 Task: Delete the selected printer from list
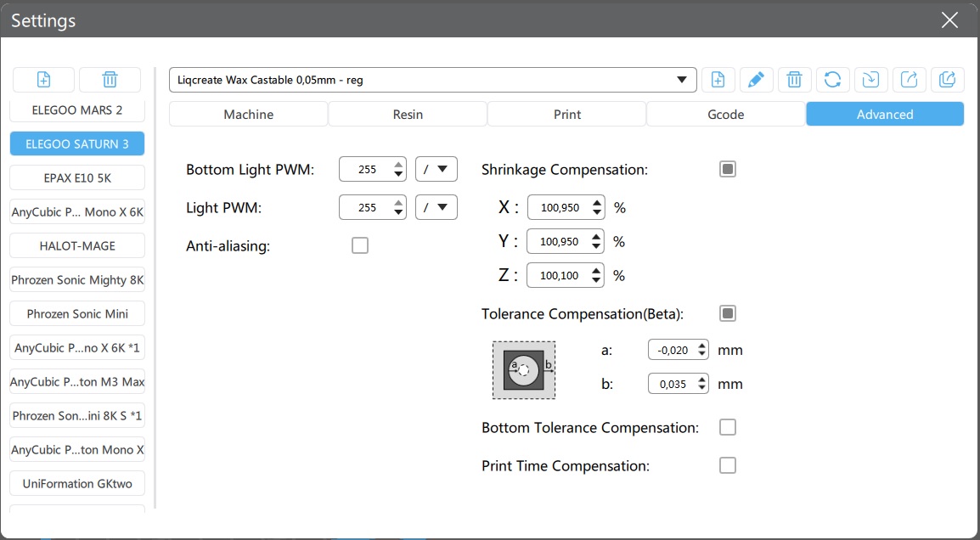point(110,80)
